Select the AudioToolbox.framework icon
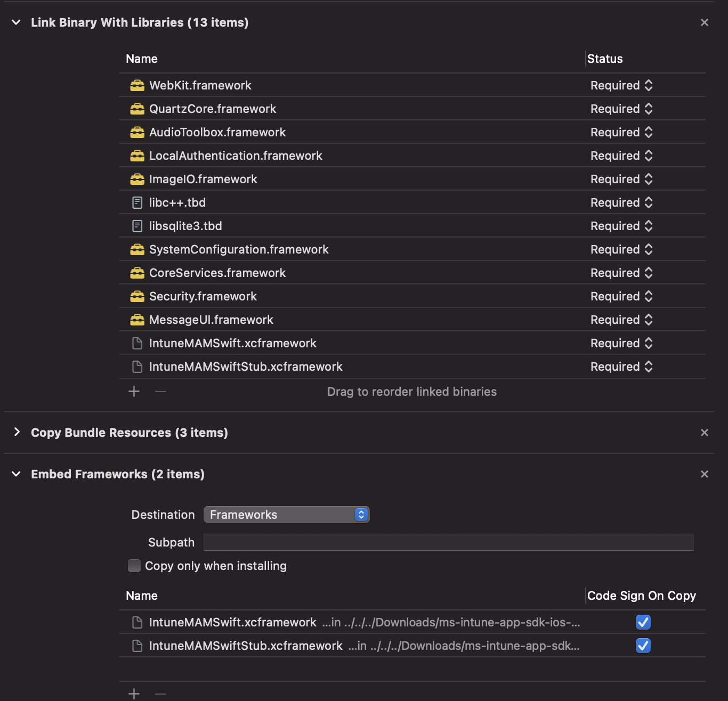The width and height of the screenshot is (728, 701). (137, 132)
